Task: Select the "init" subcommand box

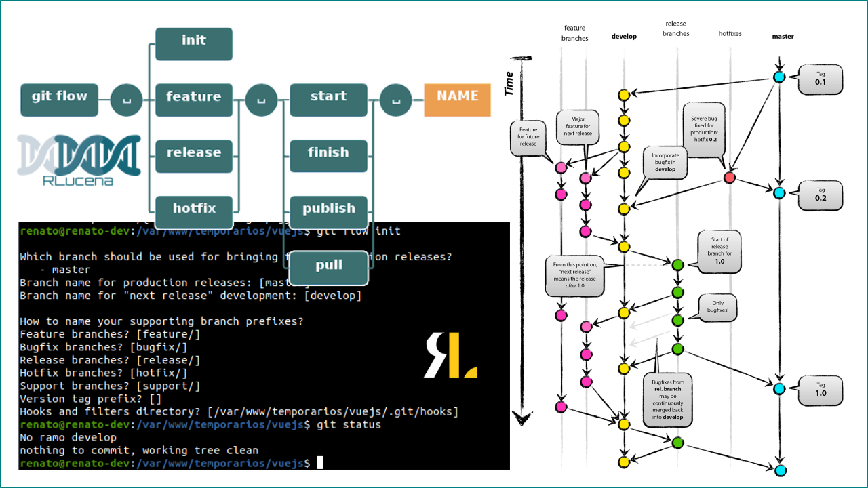Action: pos(194,44)
